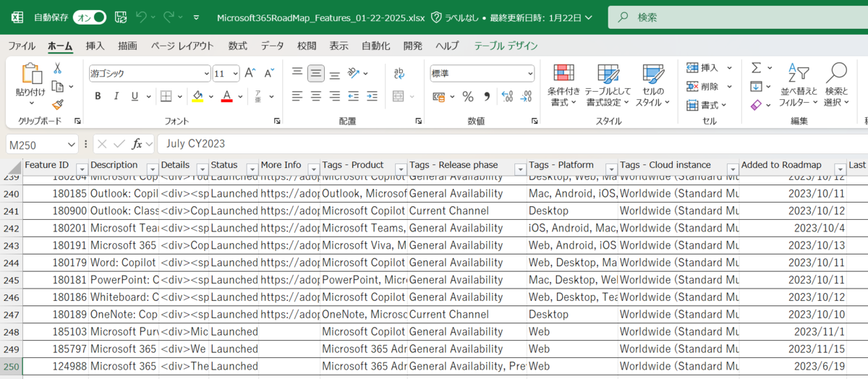This screenshot has width=868, height=379.
Task: Click the 貼り付け paste clipboard icon
Action: (x=31, y=74)
